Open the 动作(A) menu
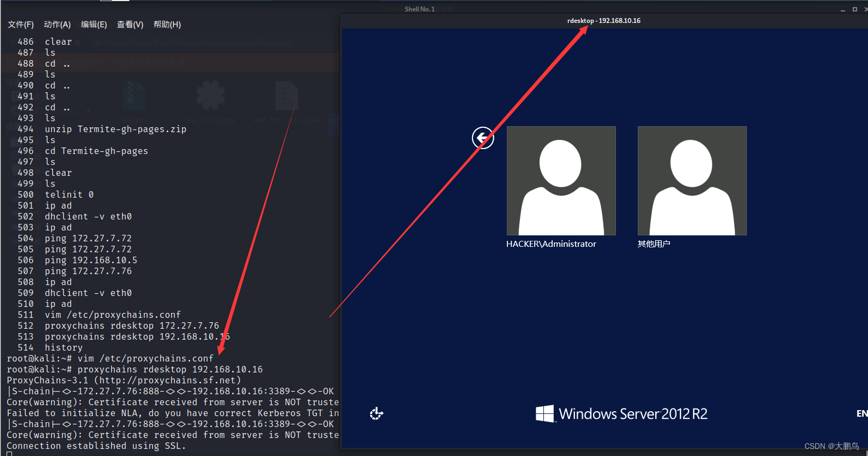The height and width of the screenshot is (456, 868). (x=57, y=25)
